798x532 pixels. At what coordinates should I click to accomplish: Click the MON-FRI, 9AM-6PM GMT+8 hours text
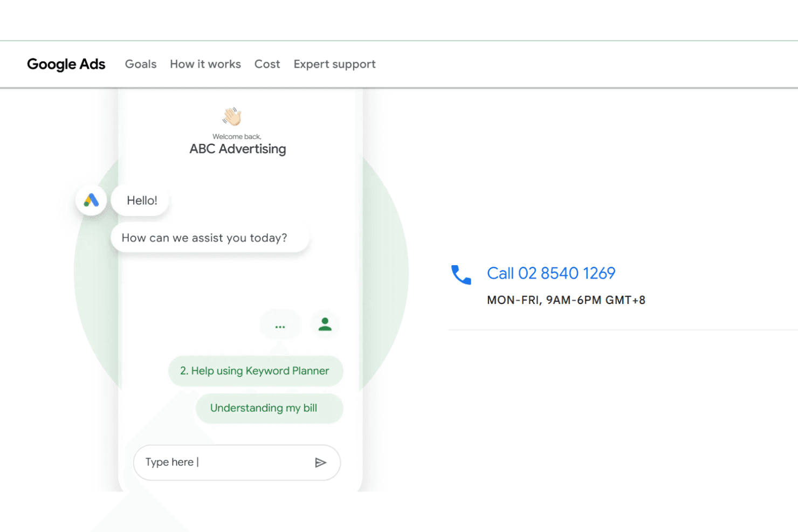pyautogui.click(x=566, y=300)
